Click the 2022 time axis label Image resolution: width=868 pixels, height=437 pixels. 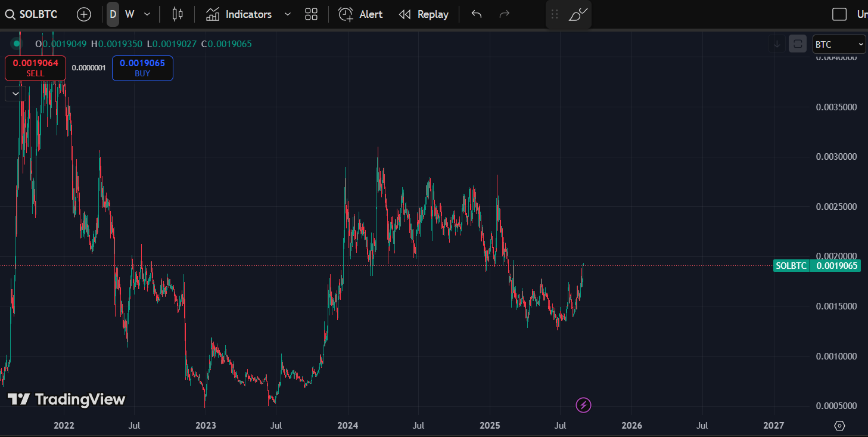pyautogui.click(x=64, y=426)
